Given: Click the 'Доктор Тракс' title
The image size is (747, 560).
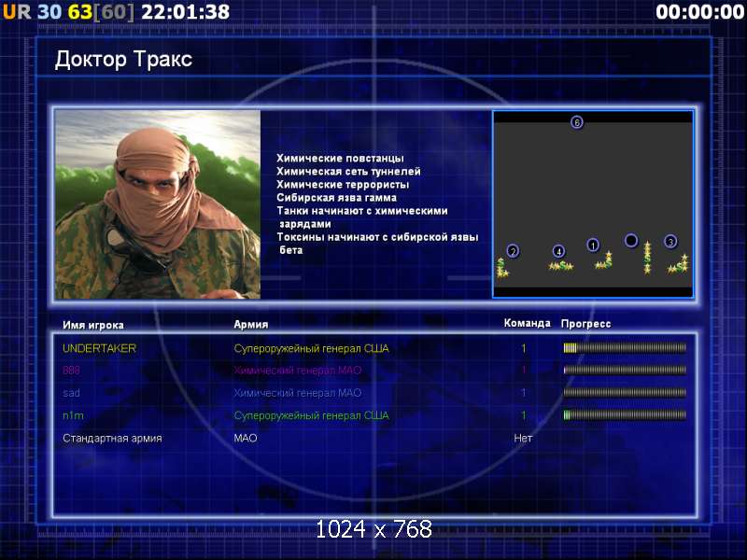Looking at the screenshot, I should pos(123,60).
